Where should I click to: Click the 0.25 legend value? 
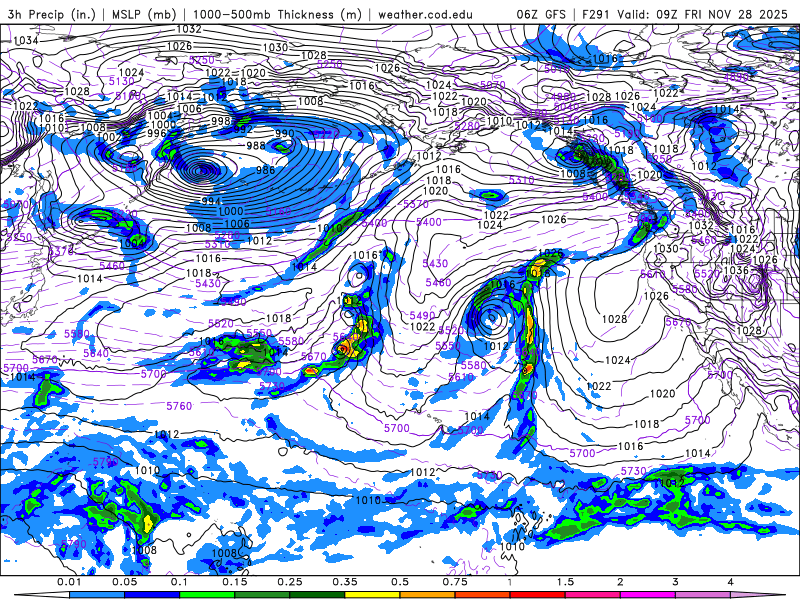(290, 582)
